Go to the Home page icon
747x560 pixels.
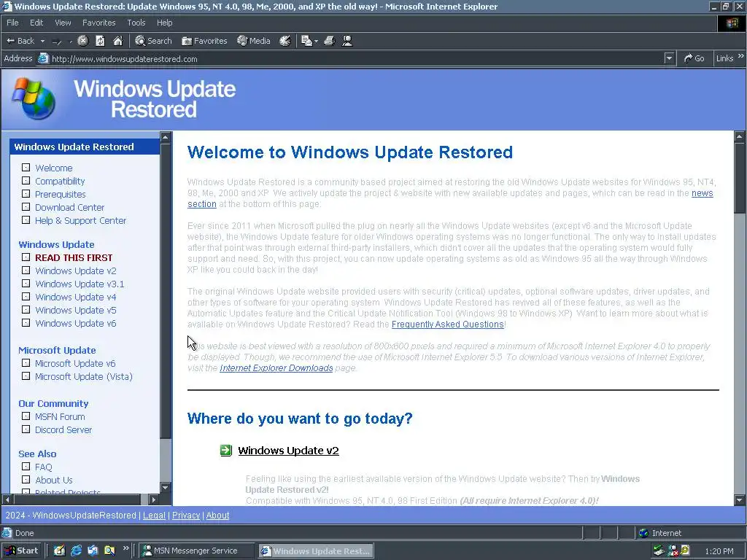[117, 41]
